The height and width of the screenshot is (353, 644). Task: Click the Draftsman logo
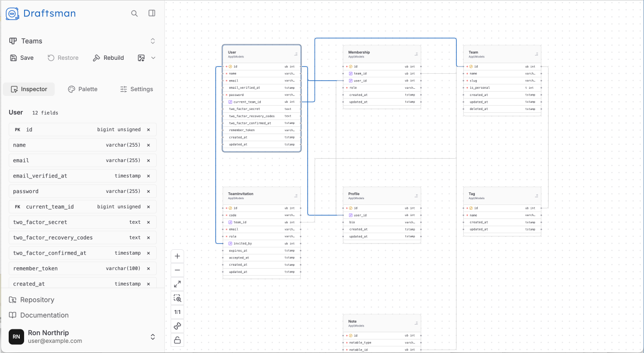click(40, 14)
